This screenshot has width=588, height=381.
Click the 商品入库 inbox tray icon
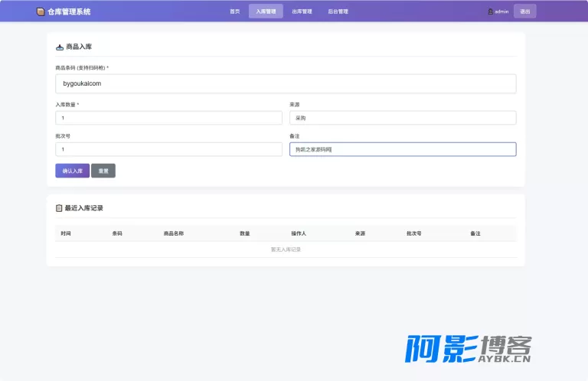click(x=60, y=47)
